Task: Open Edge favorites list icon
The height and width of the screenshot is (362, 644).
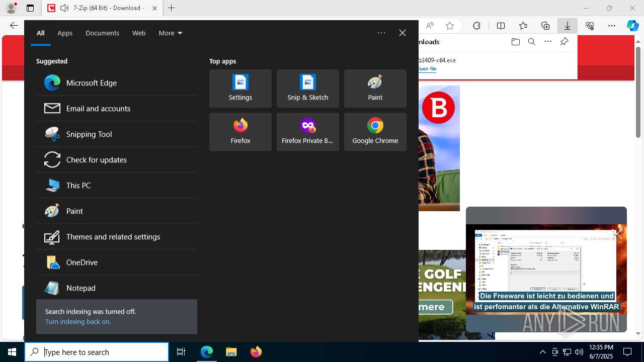Action: (523, 26)
